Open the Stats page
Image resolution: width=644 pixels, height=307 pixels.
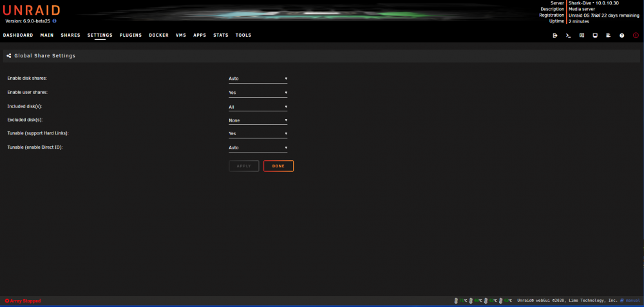[x=220, y=35]
